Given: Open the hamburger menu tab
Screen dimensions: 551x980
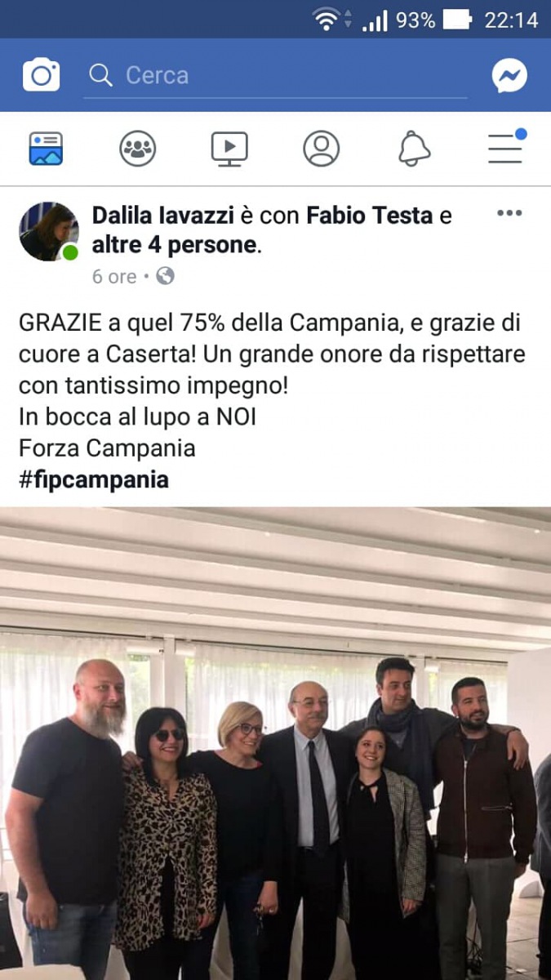Looking at the screenshot, I should (x=506, y=147).
